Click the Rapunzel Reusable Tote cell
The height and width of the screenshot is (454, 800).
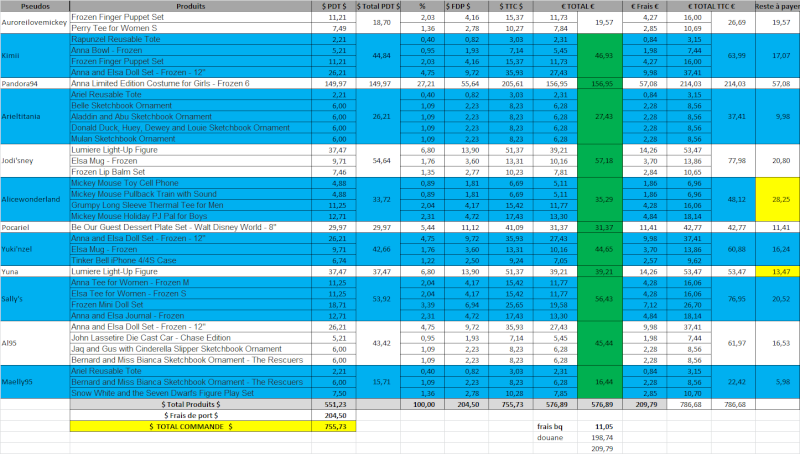(190, 39)
